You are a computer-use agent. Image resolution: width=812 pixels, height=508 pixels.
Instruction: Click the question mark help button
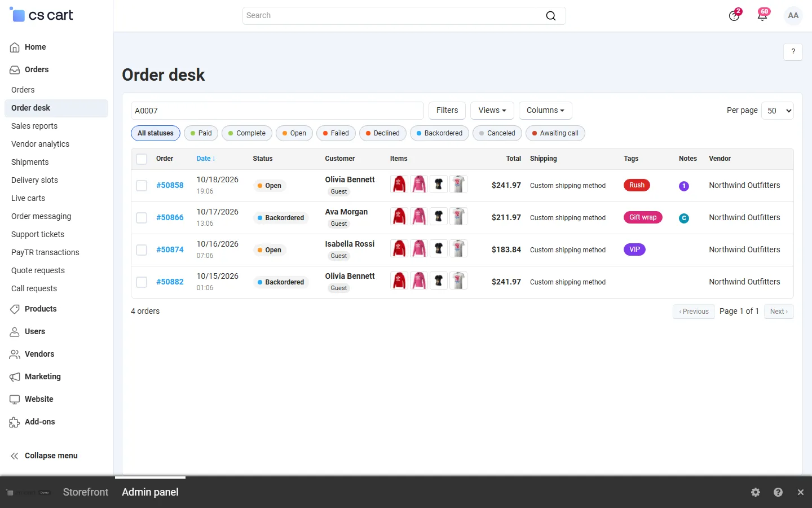(x=793, y=51)
